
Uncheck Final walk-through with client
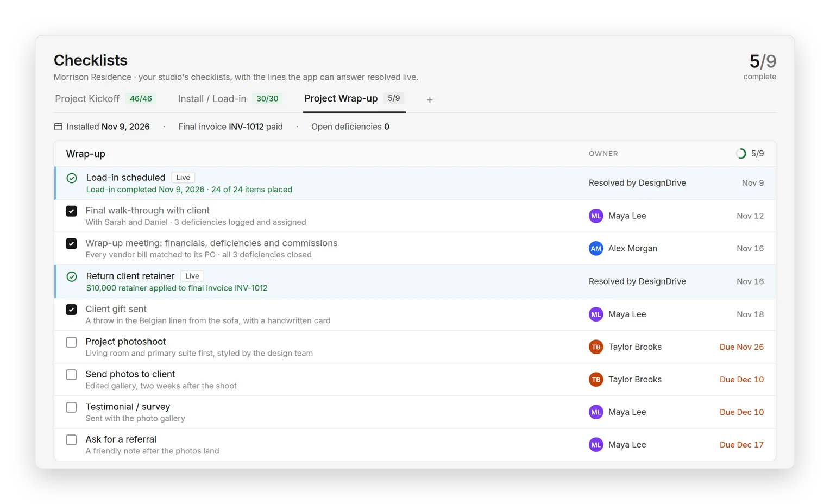[x=71, y=211]
